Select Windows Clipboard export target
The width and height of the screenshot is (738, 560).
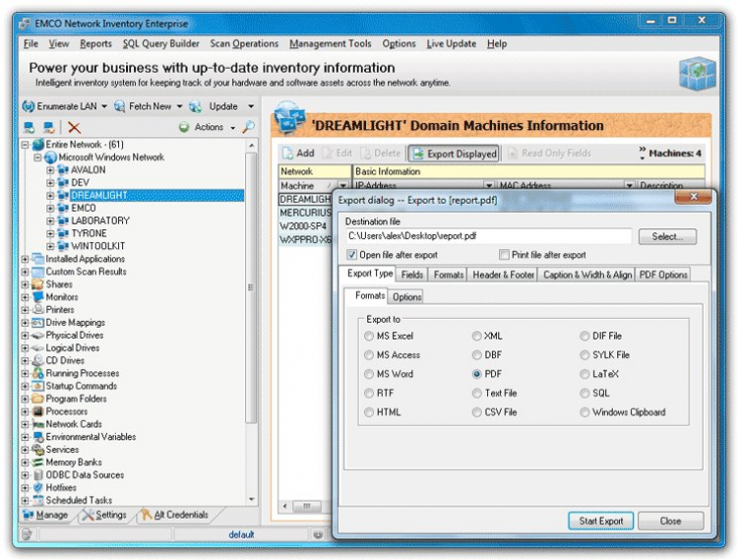click(584, 412)
